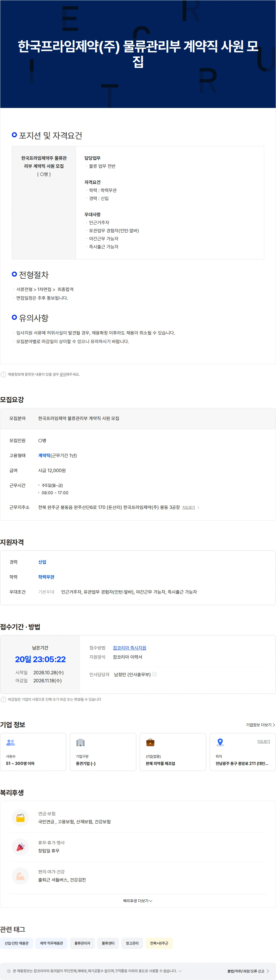Screen dimensions: 276x980
Task: Click the 잡코리아 이력서 application format text
Action: point(127,657)
